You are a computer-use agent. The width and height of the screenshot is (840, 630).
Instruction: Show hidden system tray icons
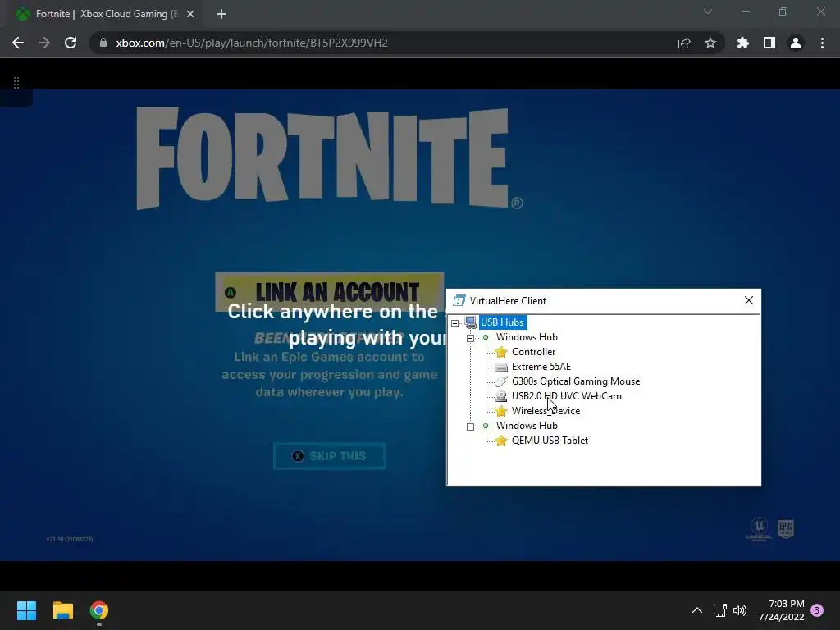[x=697, y=610]
